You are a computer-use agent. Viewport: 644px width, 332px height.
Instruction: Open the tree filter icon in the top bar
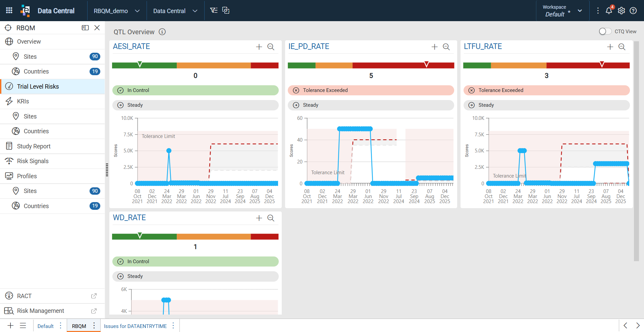[x=214, y=10]
